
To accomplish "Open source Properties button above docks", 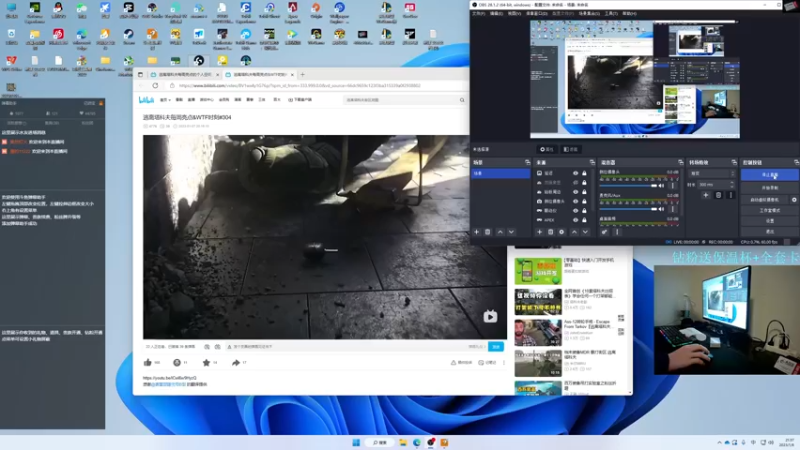I will (x=547, y=149).
